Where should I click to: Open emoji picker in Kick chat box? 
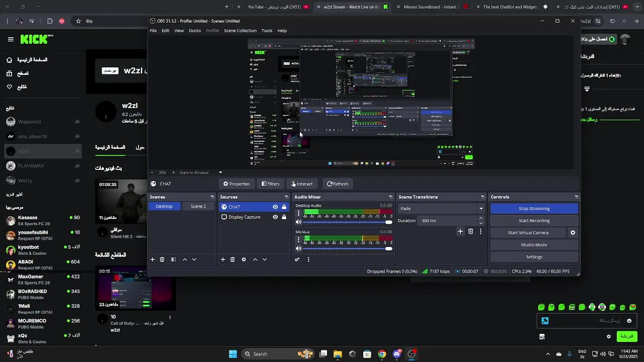[629, 321]
